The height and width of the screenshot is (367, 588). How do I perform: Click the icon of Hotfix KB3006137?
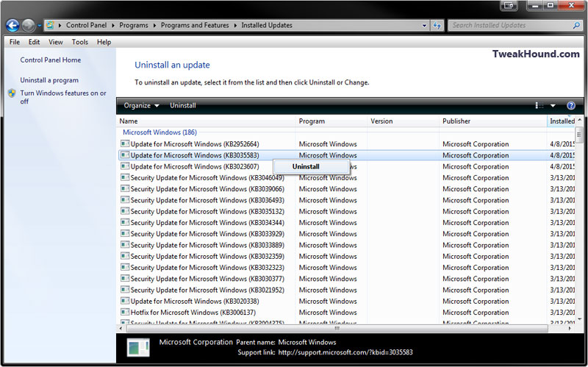pos(125,313)
